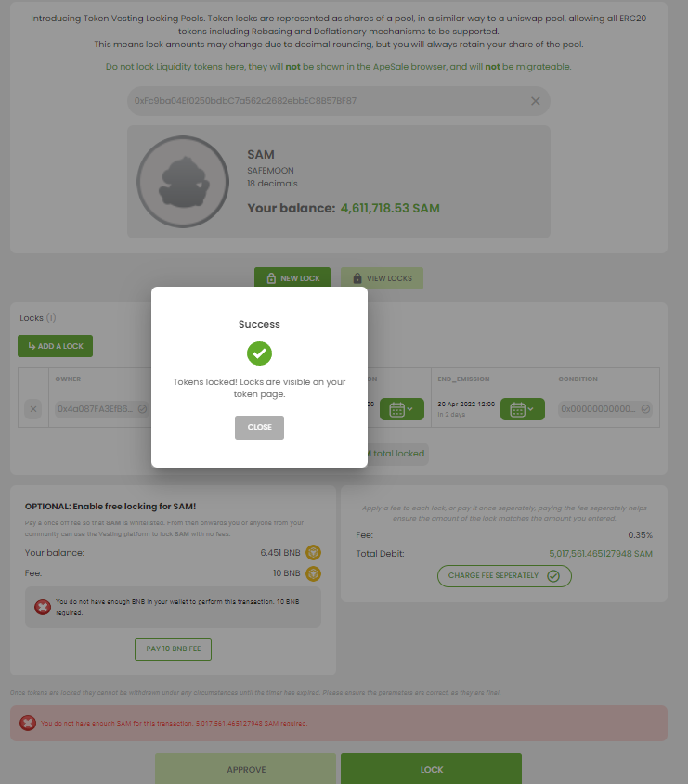Click the SAM token logo image
The height and width of the screenshot is (784, 688).
pyautogui.click(x=183, y=182)
